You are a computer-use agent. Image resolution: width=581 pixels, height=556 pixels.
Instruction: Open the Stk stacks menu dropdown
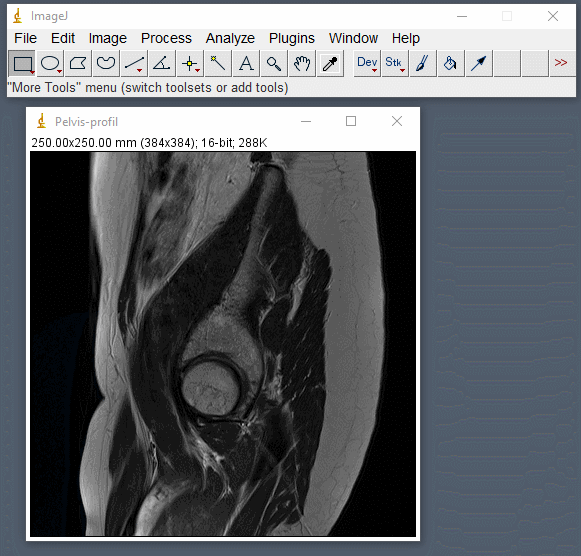395,64
